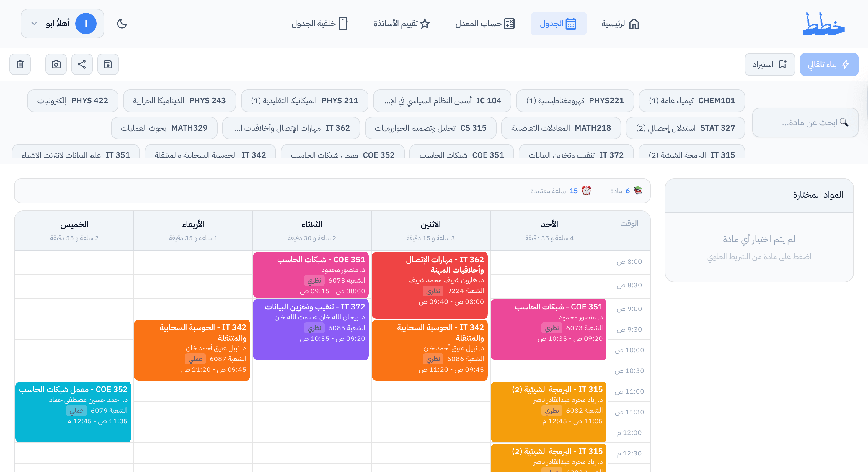The height and width of the screenshot is (472, 868).
Task: Click the الأحد day column header
Action: click(x=549, y=231)
